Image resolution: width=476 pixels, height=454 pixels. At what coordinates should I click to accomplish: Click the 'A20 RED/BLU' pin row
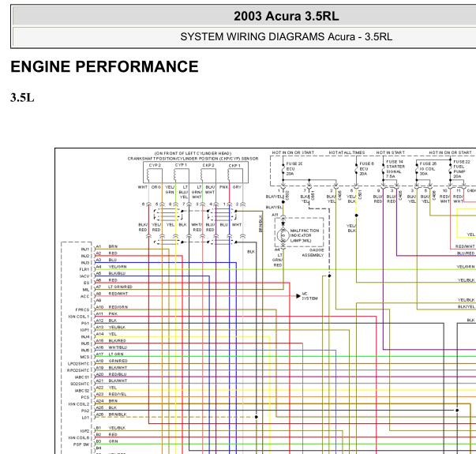point(111,374)
